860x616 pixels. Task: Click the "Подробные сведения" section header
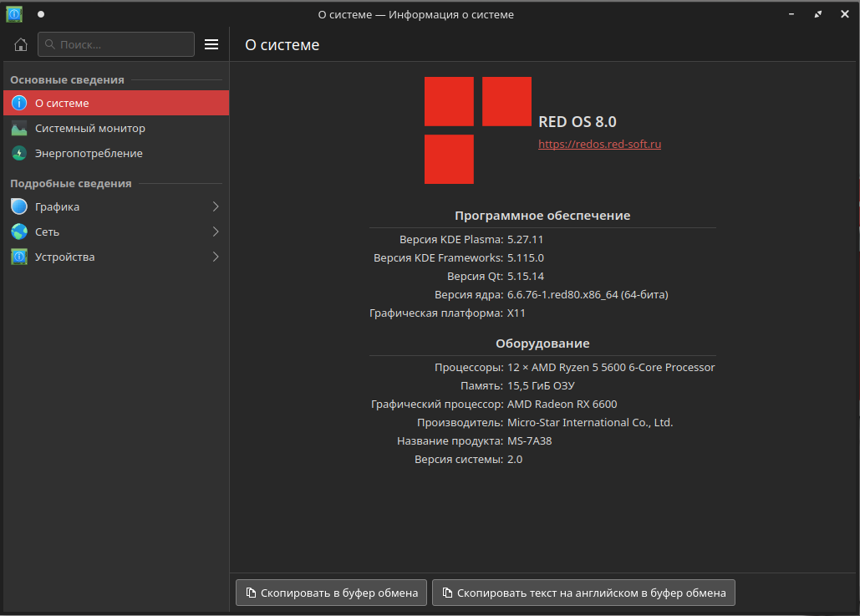coord(71,184)
